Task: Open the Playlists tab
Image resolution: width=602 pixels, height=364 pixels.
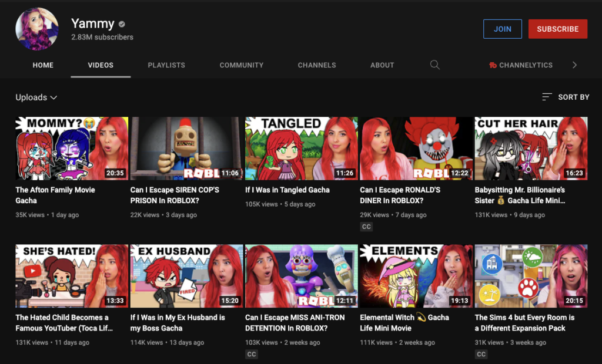Action: coord(166,65)
